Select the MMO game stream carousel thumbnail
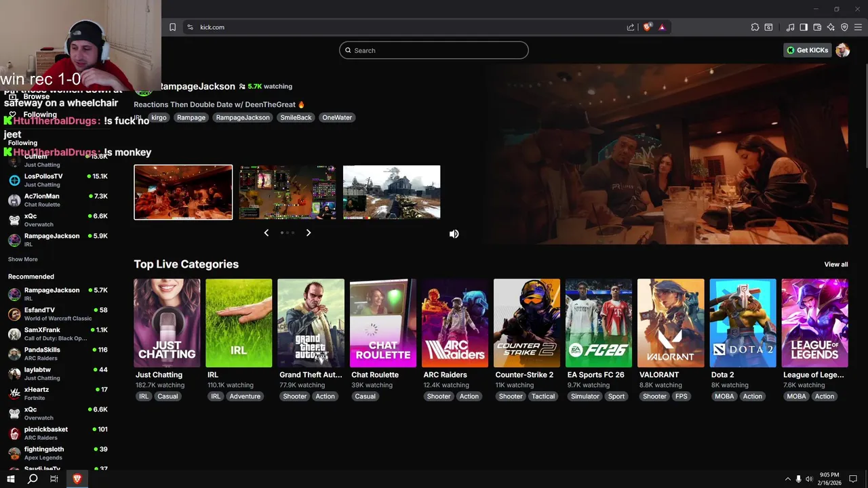This screenshot has width=868, height=488. click(288, 192)
